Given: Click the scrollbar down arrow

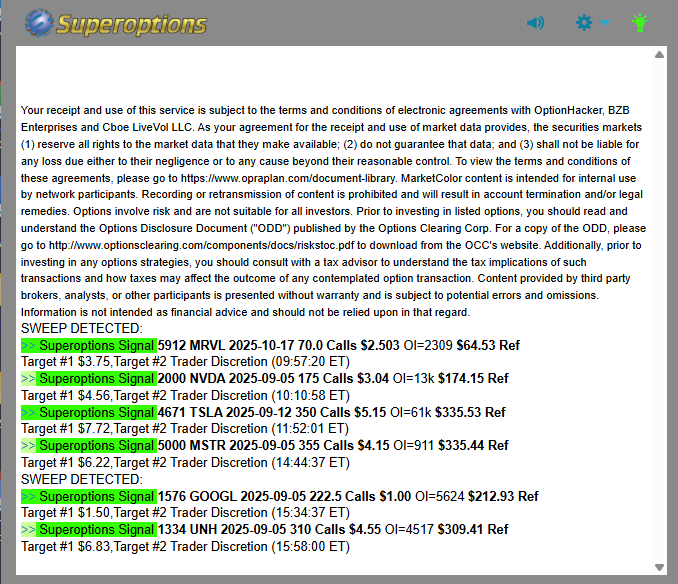Looking at the screenshot, I should coord(658,566).
